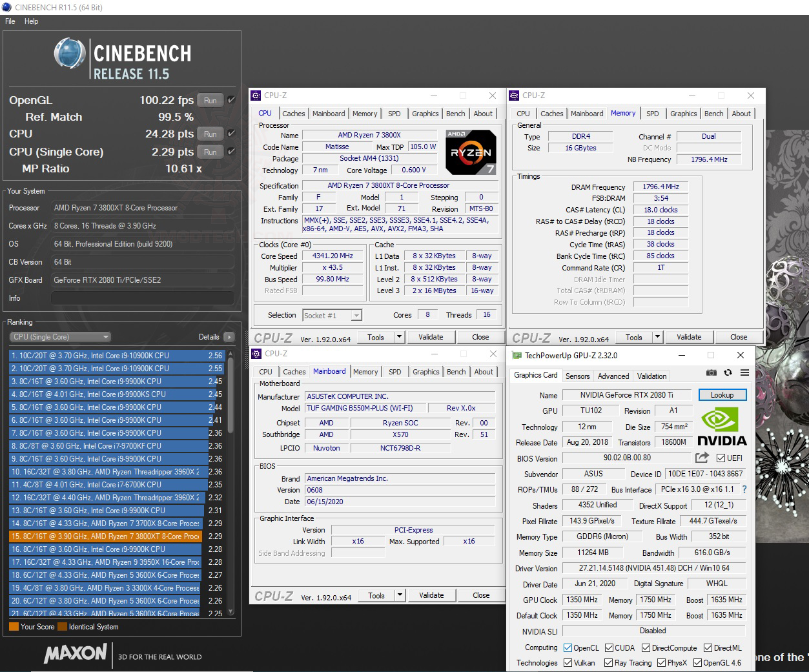Toggle the CPU test checkbox
809x672 pixels.
click(231, 134)
